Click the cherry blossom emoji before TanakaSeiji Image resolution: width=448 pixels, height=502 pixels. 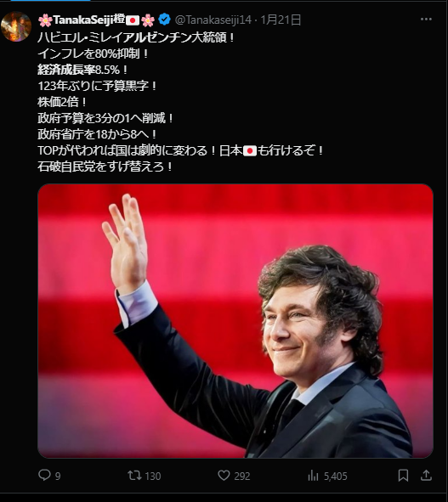tap(45, 20)
